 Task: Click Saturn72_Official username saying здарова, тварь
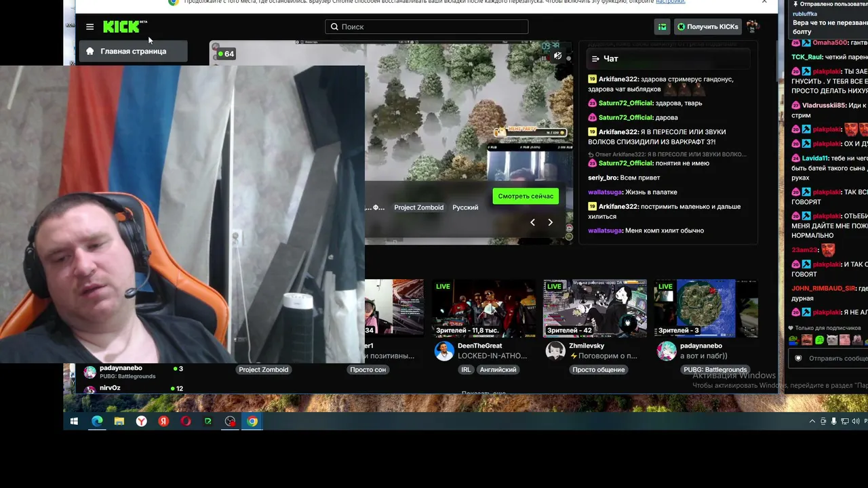pyautogui.click(x=625, y=103)
